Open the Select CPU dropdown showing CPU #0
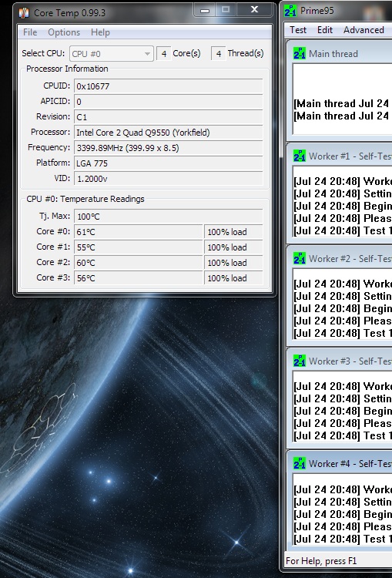 tap(111, 54)
